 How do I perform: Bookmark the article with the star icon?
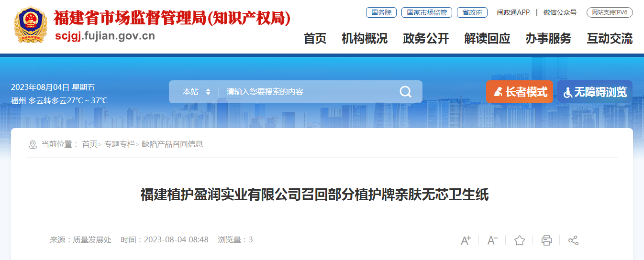tap(520, 240)
